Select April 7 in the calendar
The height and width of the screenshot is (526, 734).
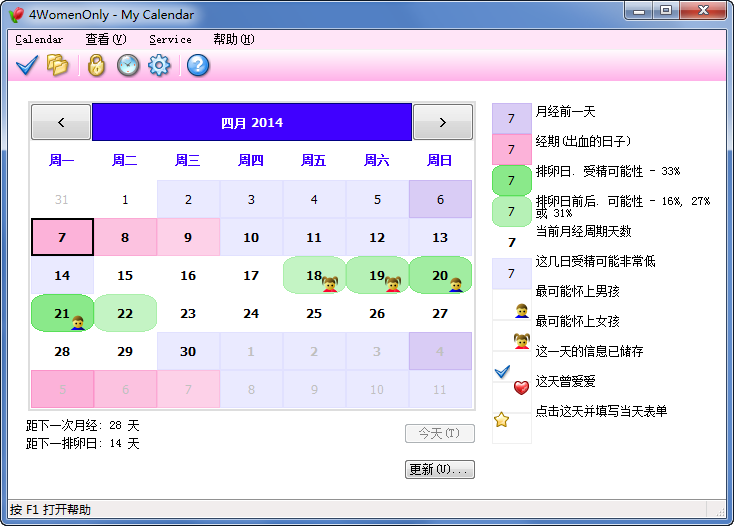pos(62,238)
